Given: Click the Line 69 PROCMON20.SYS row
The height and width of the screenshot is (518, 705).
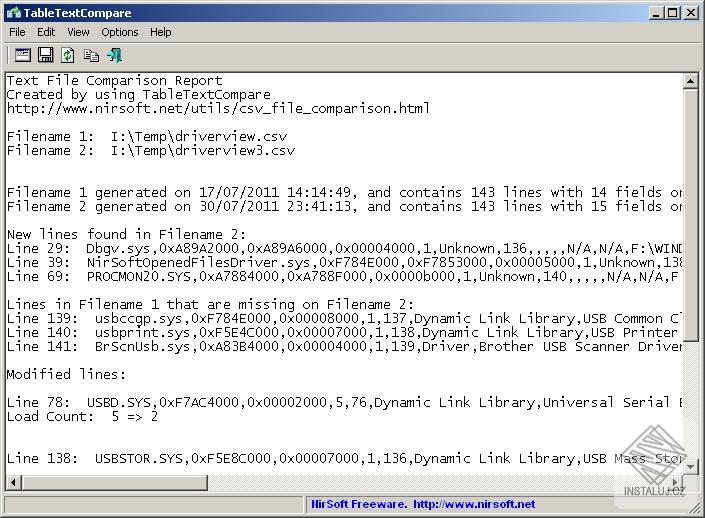Looking at the screenshot, I should [344, 276].
